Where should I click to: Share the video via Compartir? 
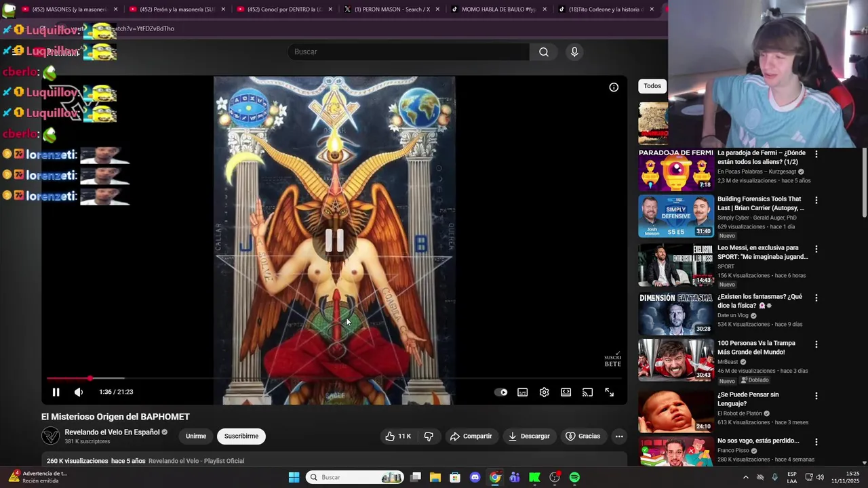(x=471, y=436)
